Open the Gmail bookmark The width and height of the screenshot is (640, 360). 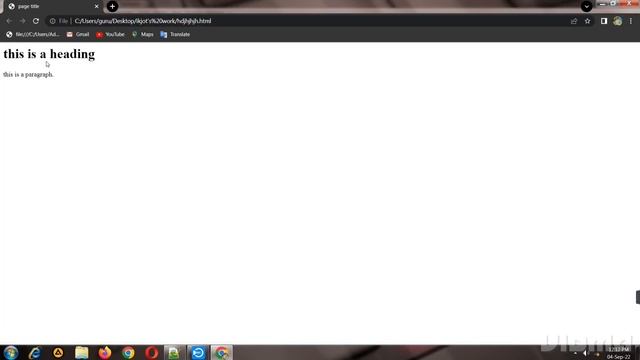point(78,34)
